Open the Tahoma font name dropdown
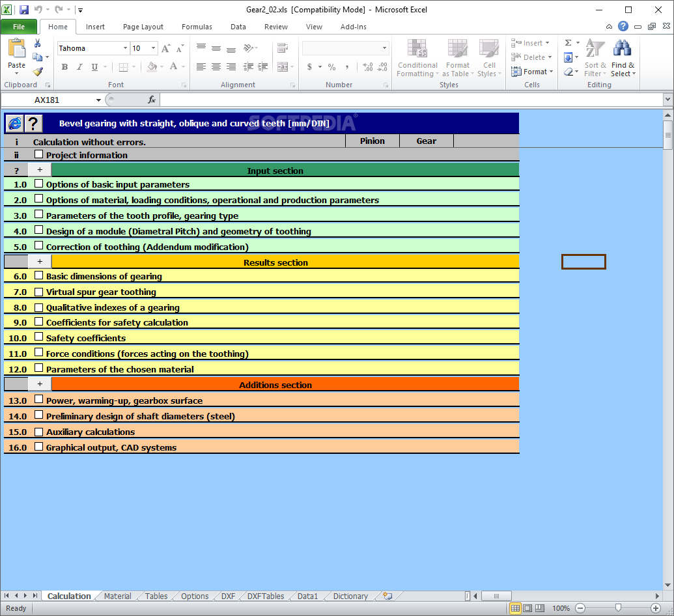 click(x=125, y=48)
